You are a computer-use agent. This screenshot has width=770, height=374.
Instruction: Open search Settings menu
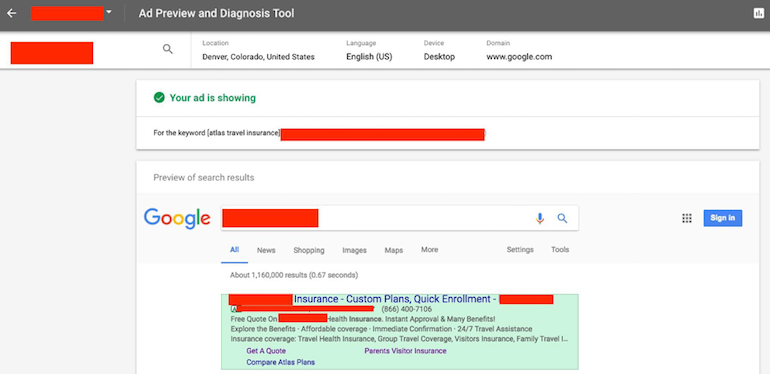tap(520, 250)
